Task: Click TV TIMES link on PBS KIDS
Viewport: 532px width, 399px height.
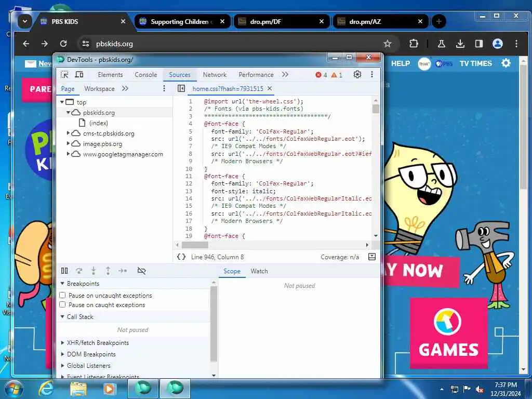Action: tap(476, 63)
